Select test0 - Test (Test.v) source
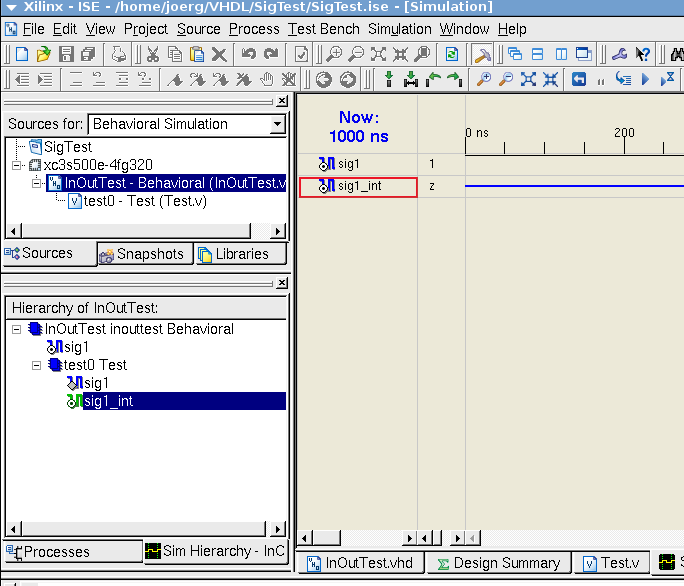The height and width of the screenshot is (586, 684). pyautogui.click(x=145, y=201)
